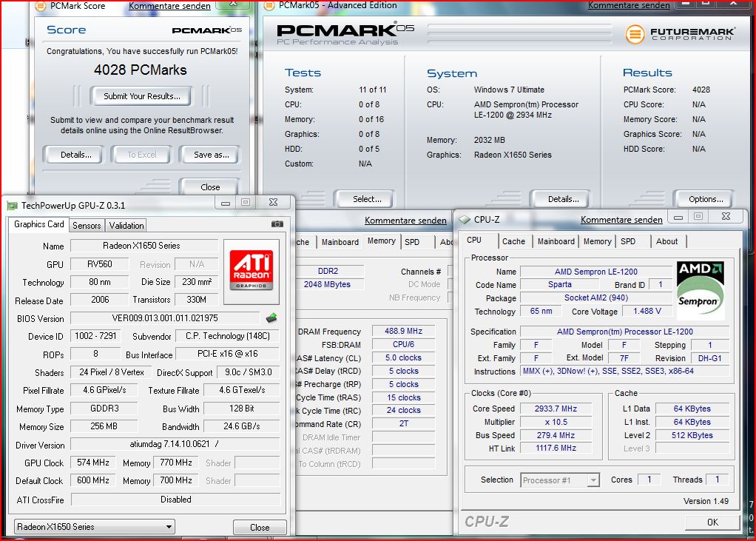Click the GPU-Z title bar app icon
The image size is (756, 541).
[12, 206]
